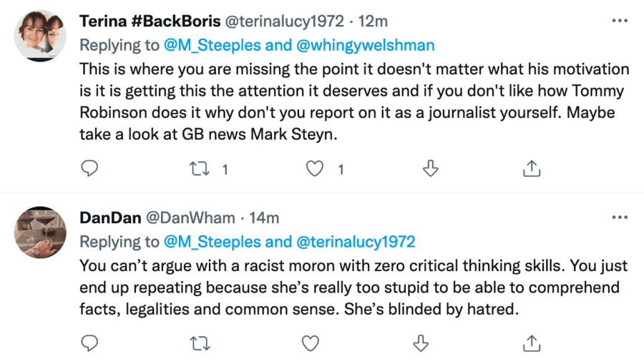Screen dimensions: 644x364
Task: Share DanDan's tweet
Action: (x=531, y=343)
